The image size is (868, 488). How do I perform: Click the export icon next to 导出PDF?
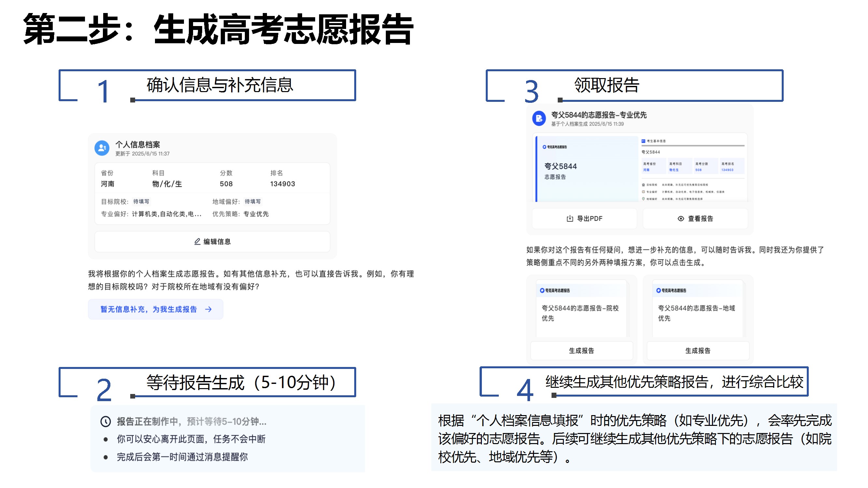[570, 219]
